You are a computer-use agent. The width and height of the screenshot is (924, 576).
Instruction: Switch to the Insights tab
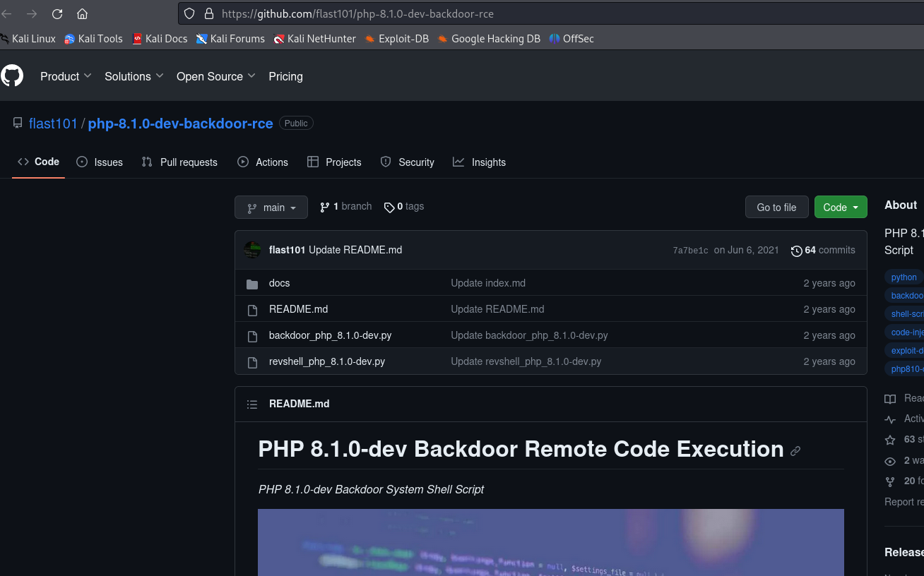coord(480,162)
